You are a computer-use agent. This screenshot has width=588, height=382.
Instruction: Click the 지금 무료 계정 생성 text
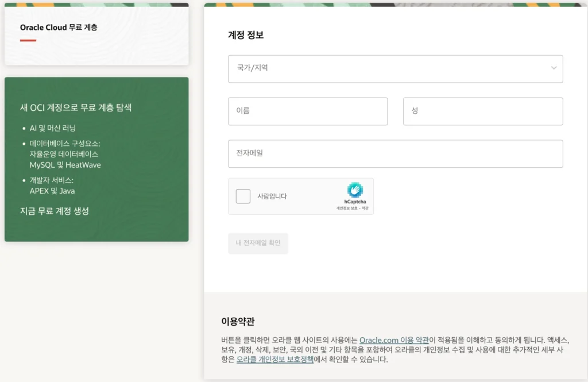(x=55, y=211)
